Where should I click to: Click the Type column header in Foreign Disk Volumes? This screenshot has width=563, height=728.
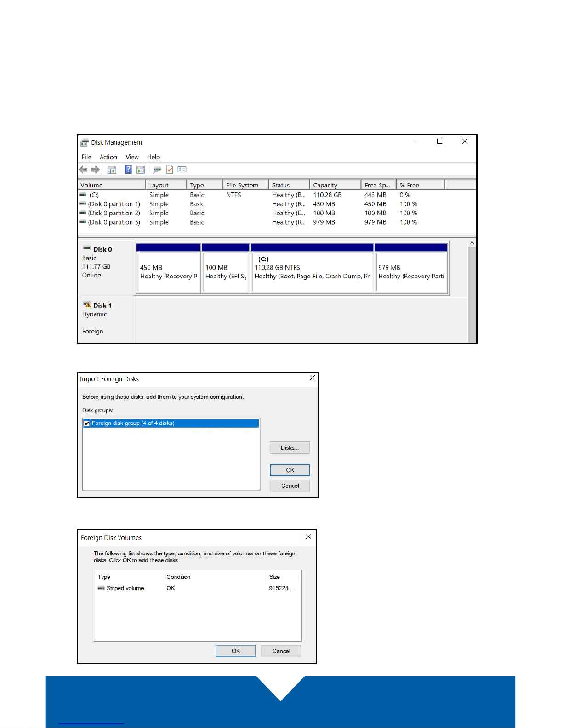(129, 577)
